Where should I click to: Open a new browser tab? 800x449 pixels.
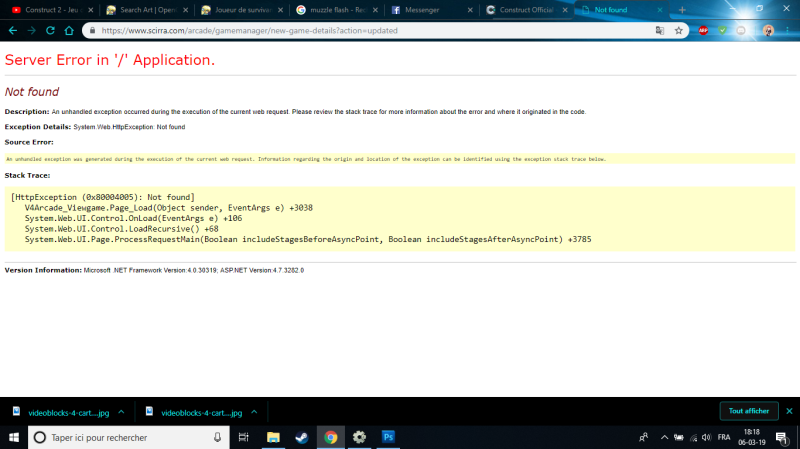click(x=682, y=10)
